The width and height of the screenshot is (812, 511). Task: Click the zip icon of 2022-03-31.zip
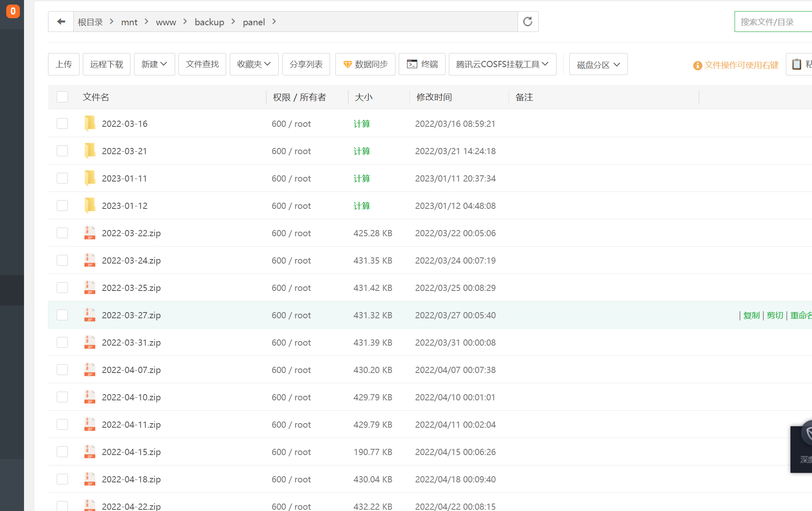click(x=90, y=342)
